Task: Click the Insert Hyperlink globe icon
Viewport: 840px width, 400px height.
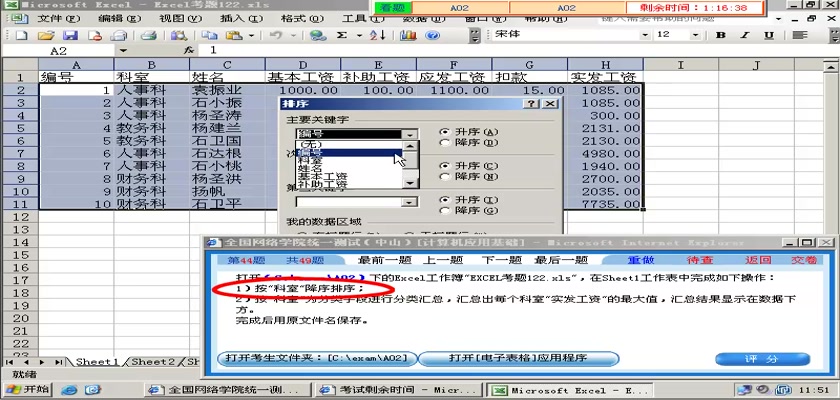Action: [318, 35]
